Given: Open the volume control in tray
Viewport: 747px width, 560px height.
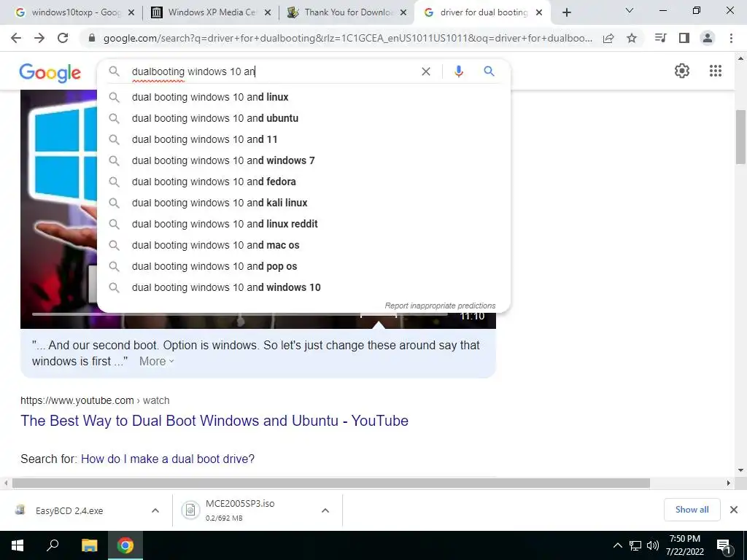Looking at the screenshot, I should tap(653, 545).
